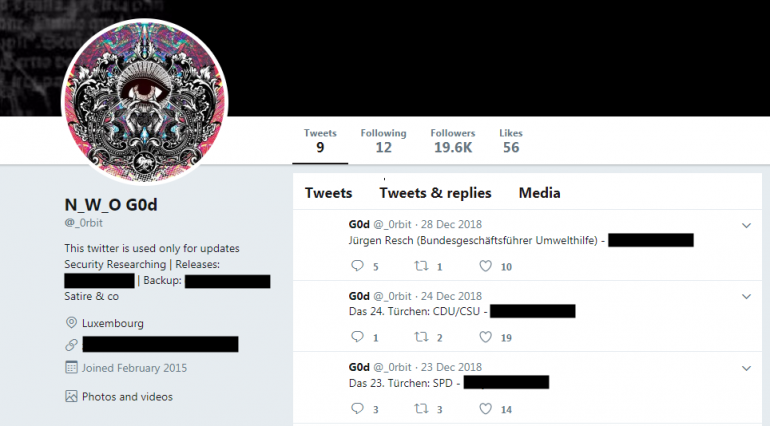Like the 23. Türchen SPD tweet
The image size is (770, 426).
pos(485,408)
